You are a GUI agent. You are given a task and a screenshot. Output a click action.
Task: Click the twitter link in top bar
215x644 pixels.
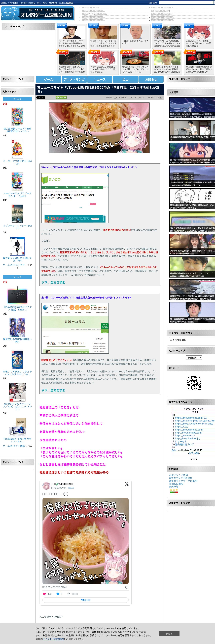pyautogui.click(x=24, y=3)
